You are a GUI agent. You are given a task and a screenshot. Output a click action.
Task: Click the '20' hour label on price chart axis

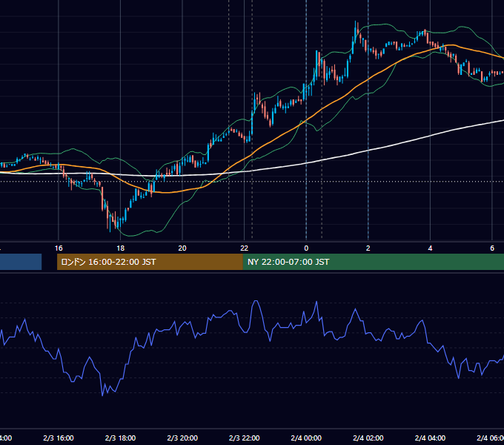(x=182, y=248)
